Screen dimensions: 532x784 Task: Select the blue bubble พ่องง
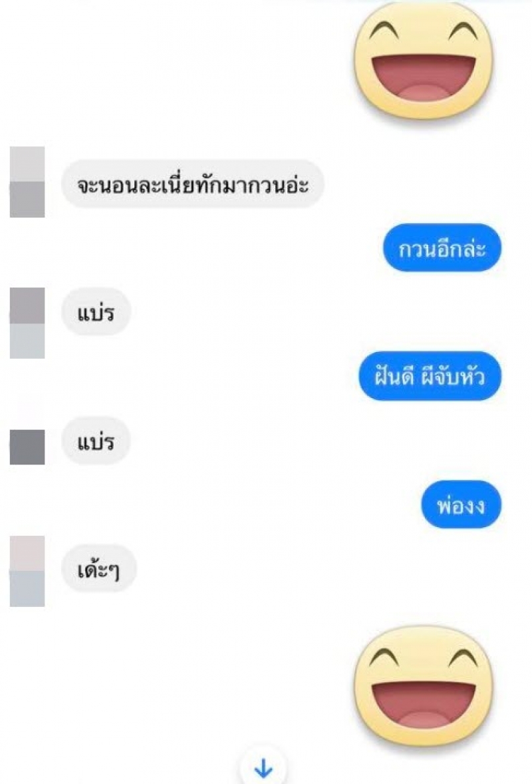(461, 504)
